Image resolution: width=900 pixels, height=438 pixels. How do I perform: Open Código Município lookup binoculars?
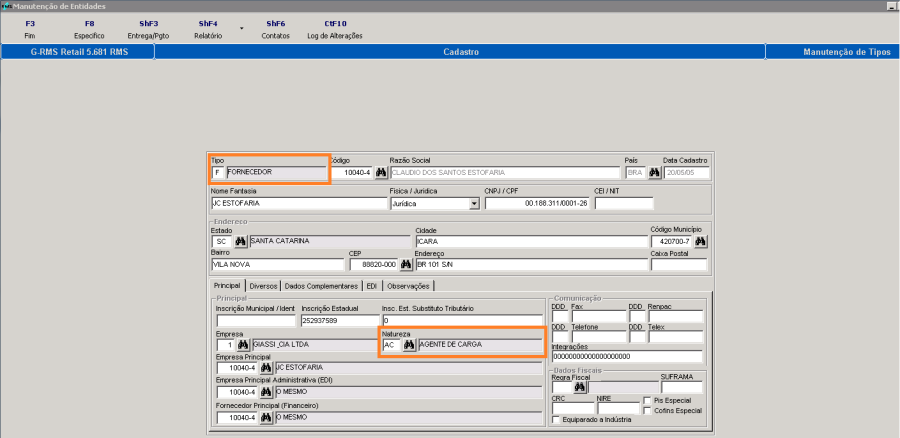[700, 242]
